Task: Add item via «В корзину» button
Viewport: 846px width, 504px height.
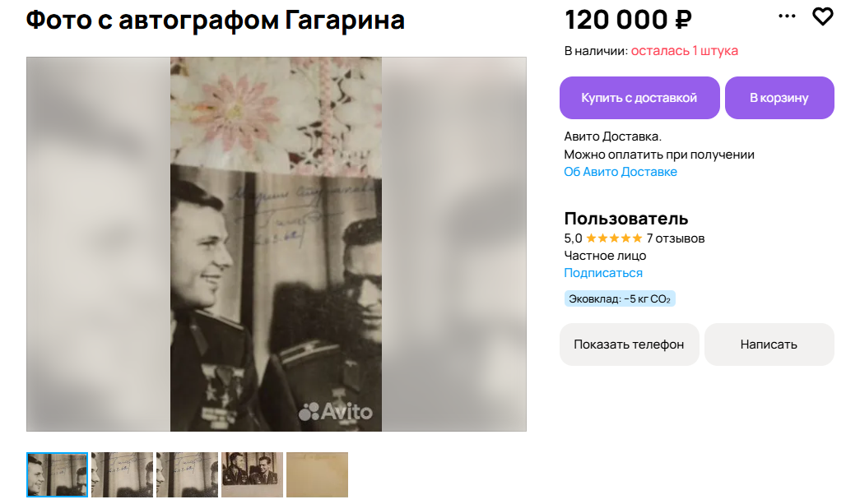Action: (x=779, y=98)
